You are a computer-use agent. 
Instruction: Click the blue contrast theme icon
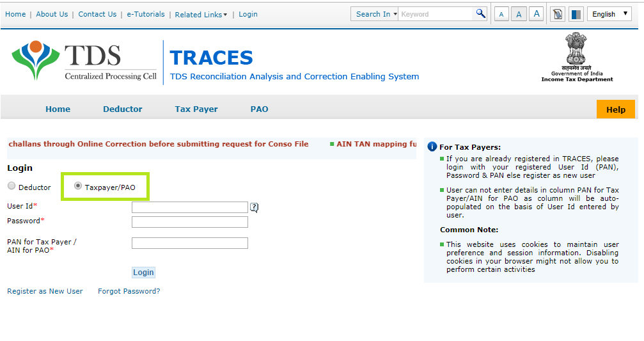(x=576, y=14)
